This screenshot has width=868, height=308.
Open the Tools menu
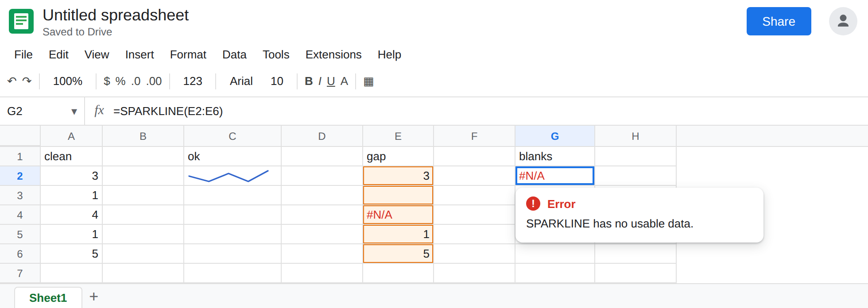(x=276, y=54)
